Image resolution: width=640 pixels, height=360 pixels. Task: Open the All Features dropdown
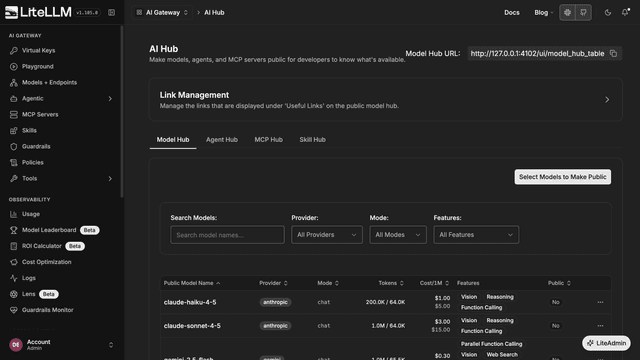click(476, 235)
